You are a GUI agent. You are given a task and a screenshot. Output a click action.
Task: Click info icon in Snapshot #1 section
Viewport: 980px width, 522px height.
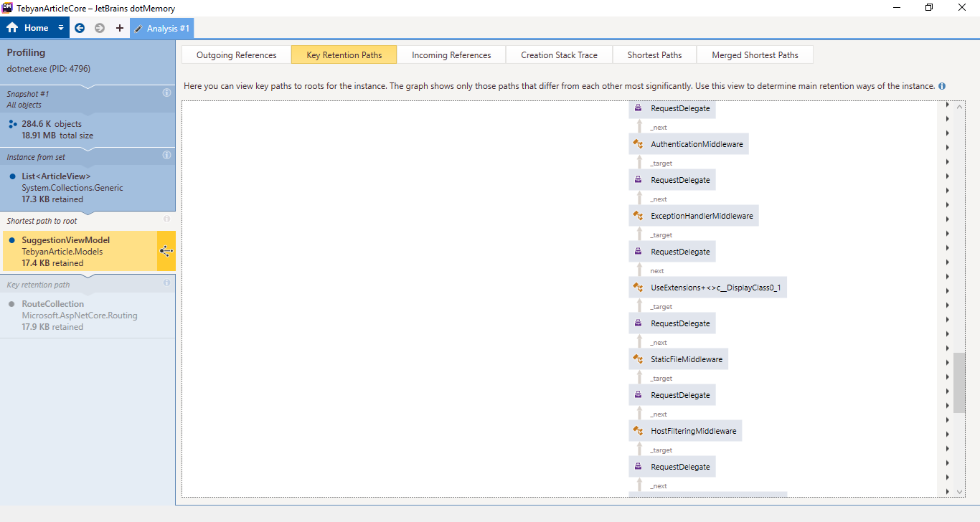(166, 93)
